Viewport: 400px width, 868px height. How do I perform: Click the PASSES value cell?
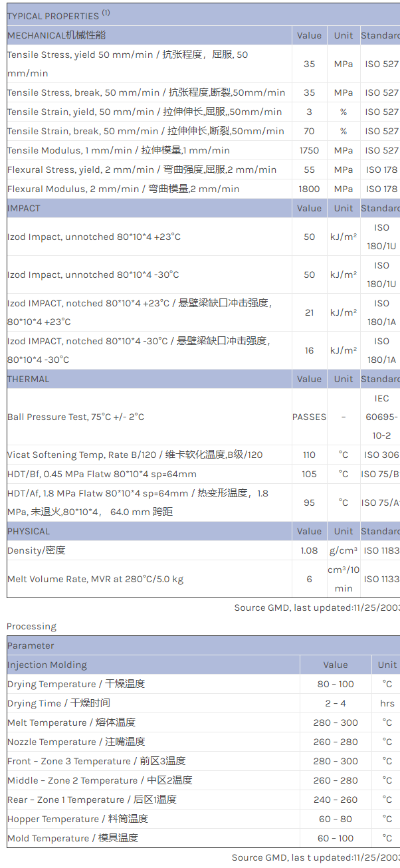click(x=309, y=417)
